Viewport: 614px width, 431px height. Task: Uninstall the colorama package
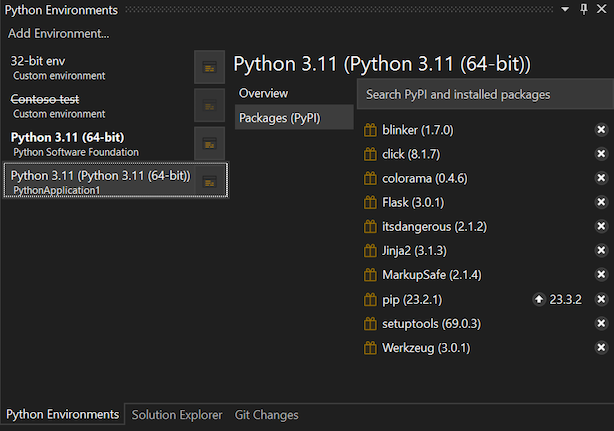[601, 178]
